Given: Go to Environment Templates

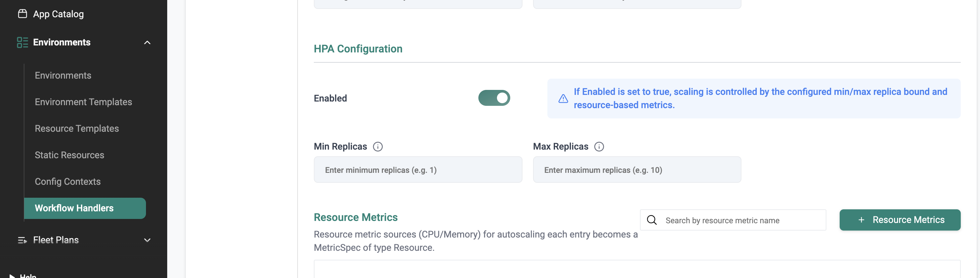Looking at the screenshot, I should tap(83, 102).
